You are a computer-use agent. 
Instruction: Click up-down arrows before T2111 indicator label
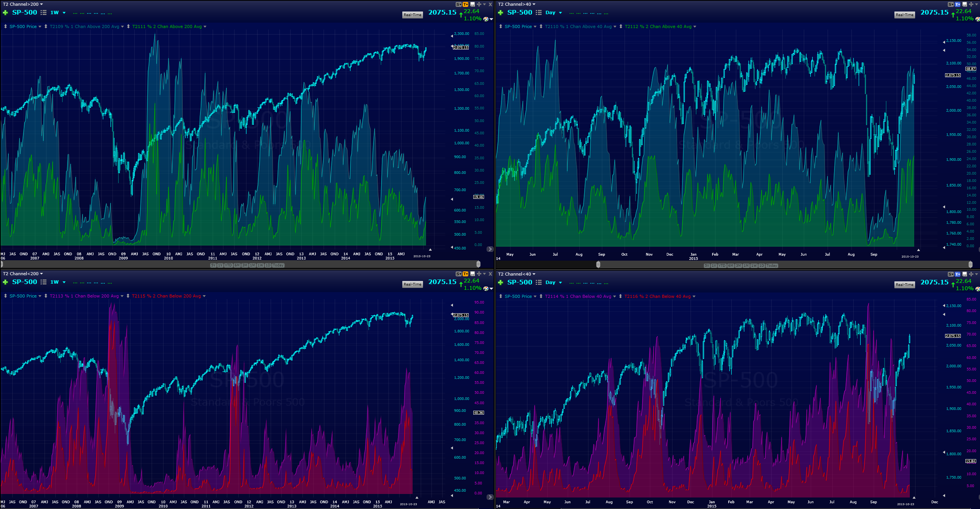[128, 26]
